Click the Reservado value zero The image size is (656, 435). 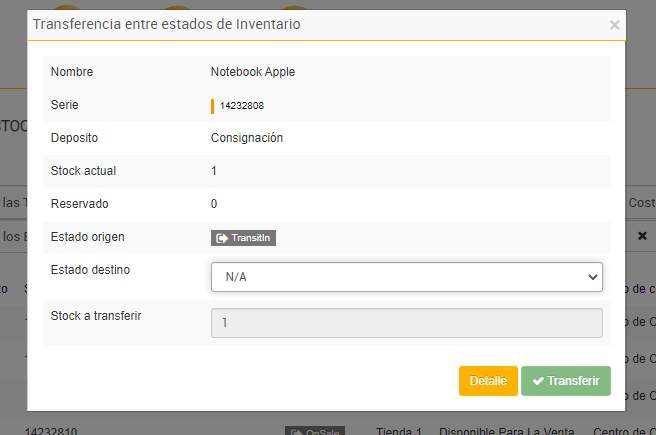pyautogui.click(x=214, y=204)
